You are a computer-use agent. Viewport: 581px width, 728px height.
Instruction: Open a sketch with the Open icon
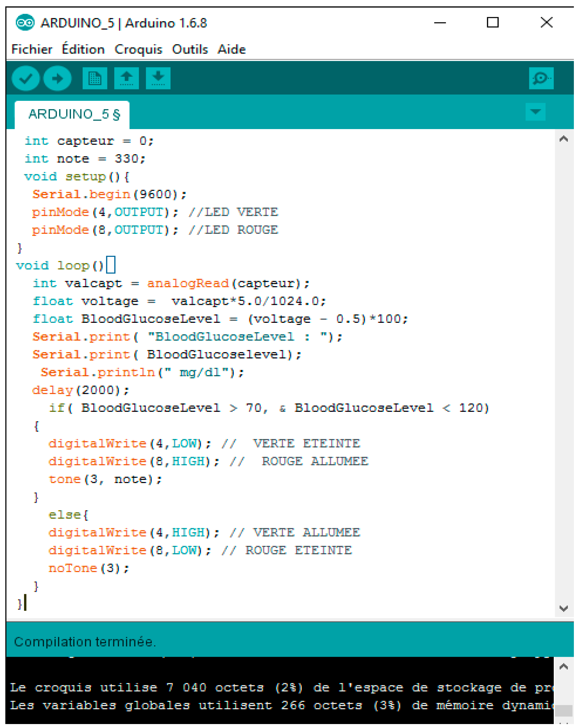point(126,78)
